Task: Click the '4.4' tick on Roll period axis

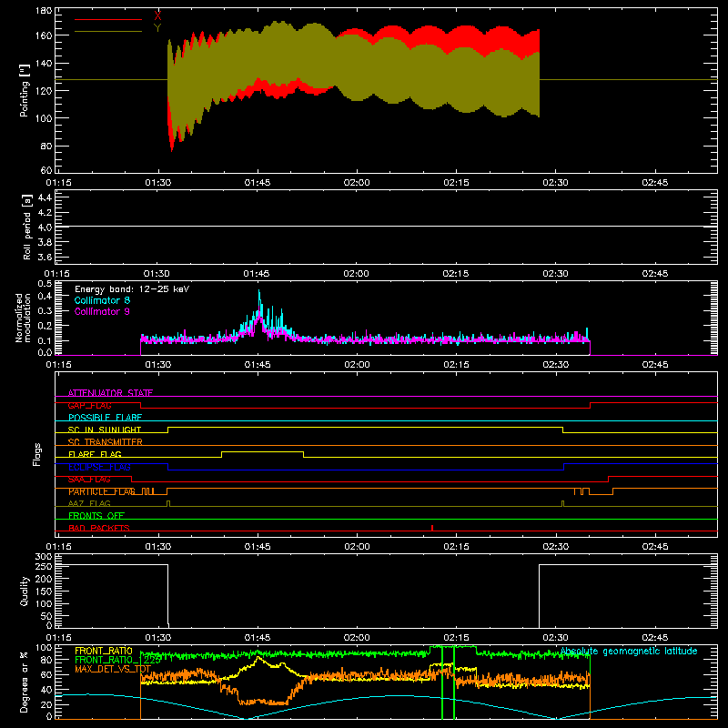Action: [x=45, y=197]
